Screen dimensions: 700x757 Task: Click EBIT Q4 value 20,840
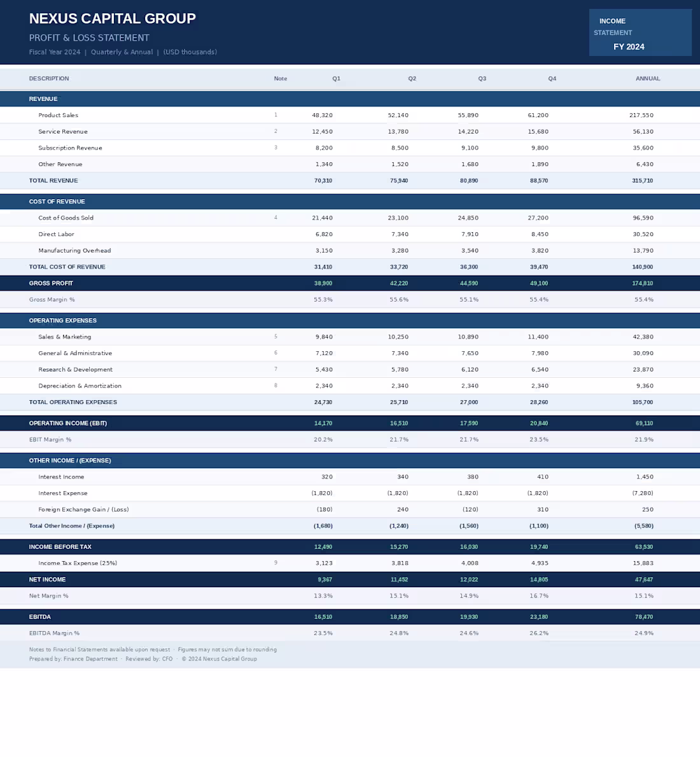pos(538,424)
